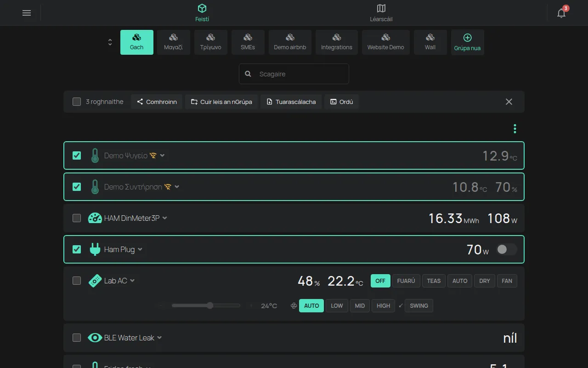
Task: Click the Comhroinn share button
Action: click(157, 102)
